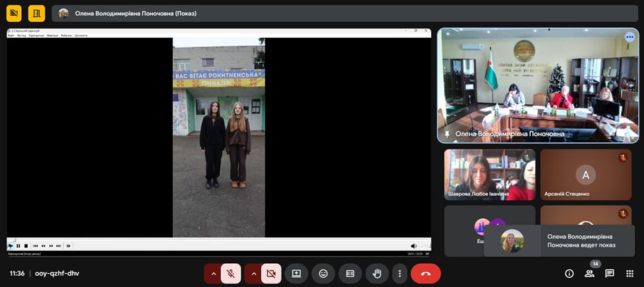
Task: Open the activities grid icon
Action: point(629,273)
